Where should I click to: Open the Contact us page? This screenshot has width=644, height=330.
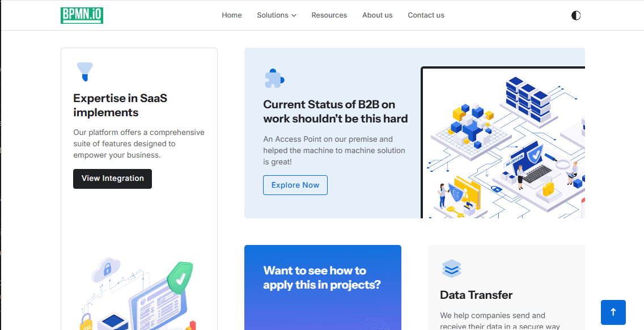point(426,15)
